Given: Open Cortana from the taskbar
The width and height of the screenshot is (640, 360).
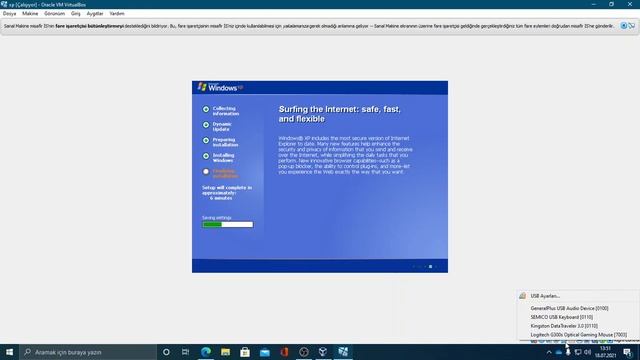Looking at the screenshot, I should click(x=166, y=352).
